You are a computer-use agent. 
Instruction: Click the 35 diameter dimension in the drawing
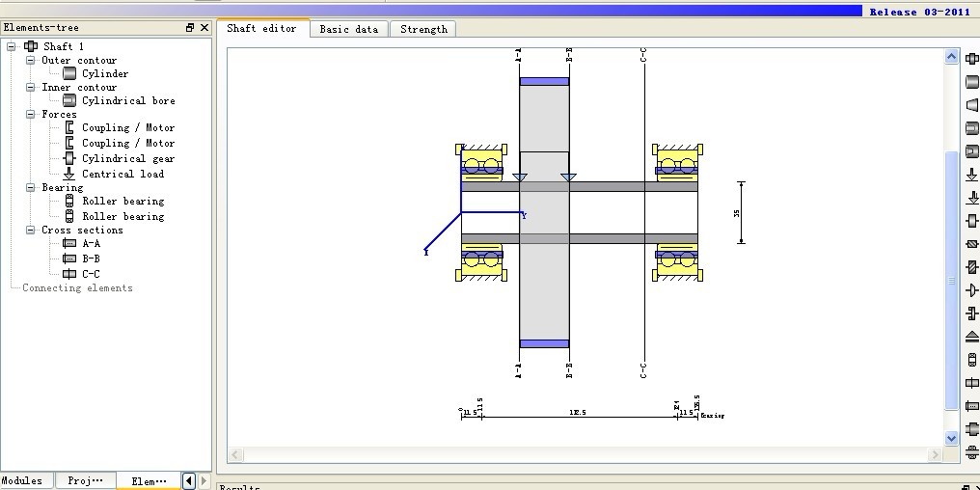coord(738,213)
